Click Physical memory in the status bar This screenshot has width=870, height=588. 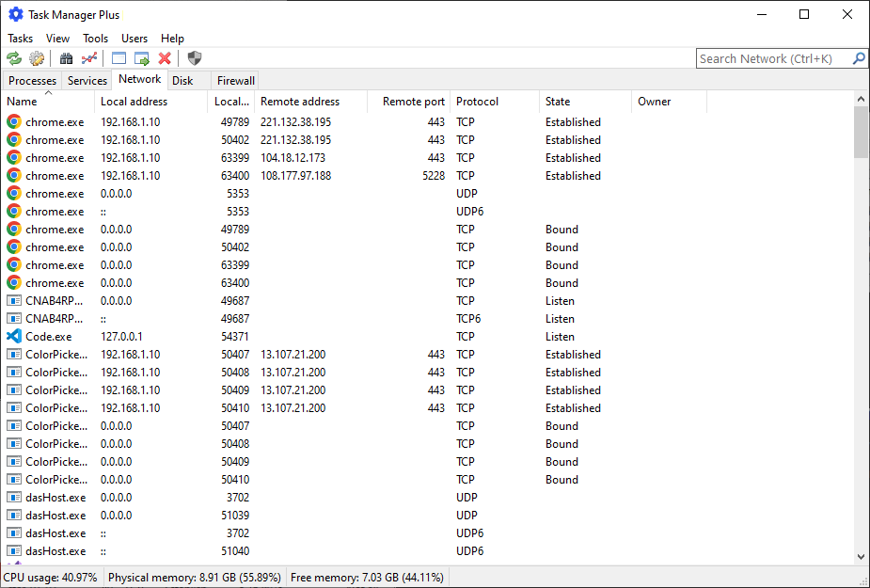coord(194,578)
